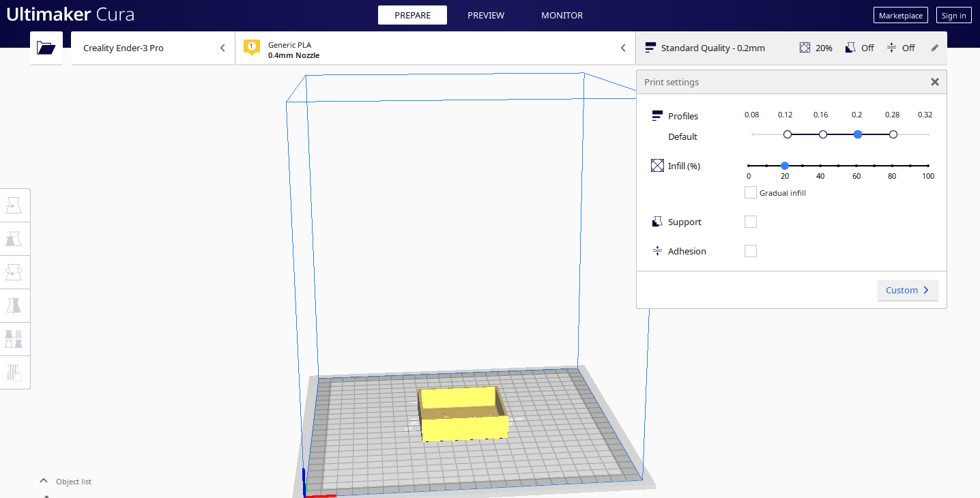Click the 0.2 profile slider handle
This screenshot has height=498, width=980.
pyautogui.click(x=858, y=134)
